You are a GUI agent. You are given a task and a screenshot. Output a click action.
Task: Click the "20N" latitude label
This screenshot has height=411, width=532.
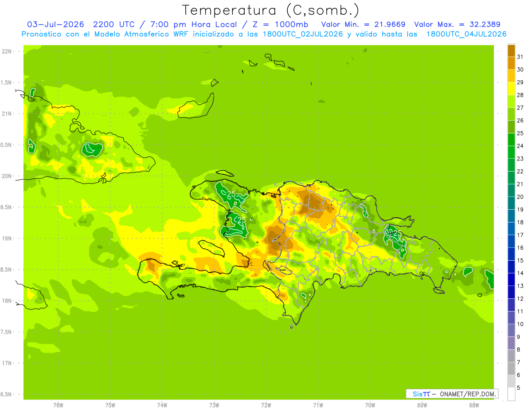coord(7,176)
